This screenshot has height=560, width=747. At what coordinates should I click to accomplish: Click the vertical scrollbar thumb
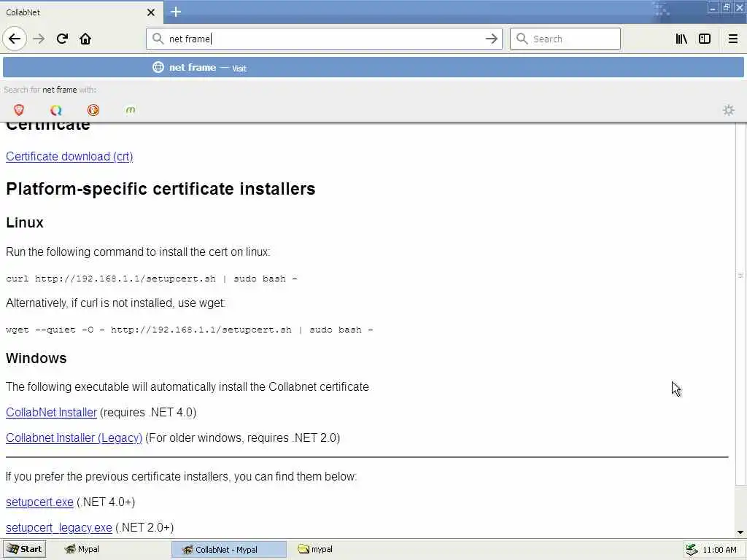coord(740,305)
